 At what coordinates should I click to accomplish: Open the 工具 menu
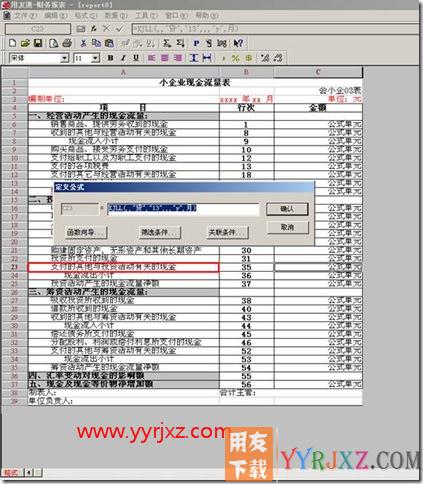click(146, 16)
